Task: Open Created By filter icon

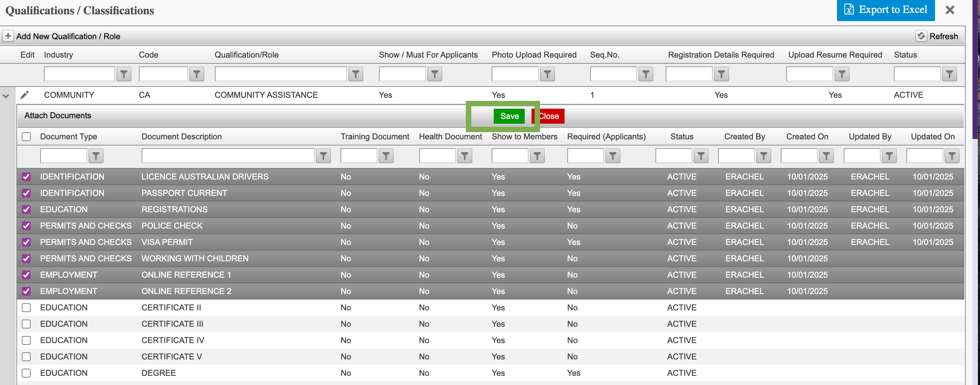Action: (764, 156)
